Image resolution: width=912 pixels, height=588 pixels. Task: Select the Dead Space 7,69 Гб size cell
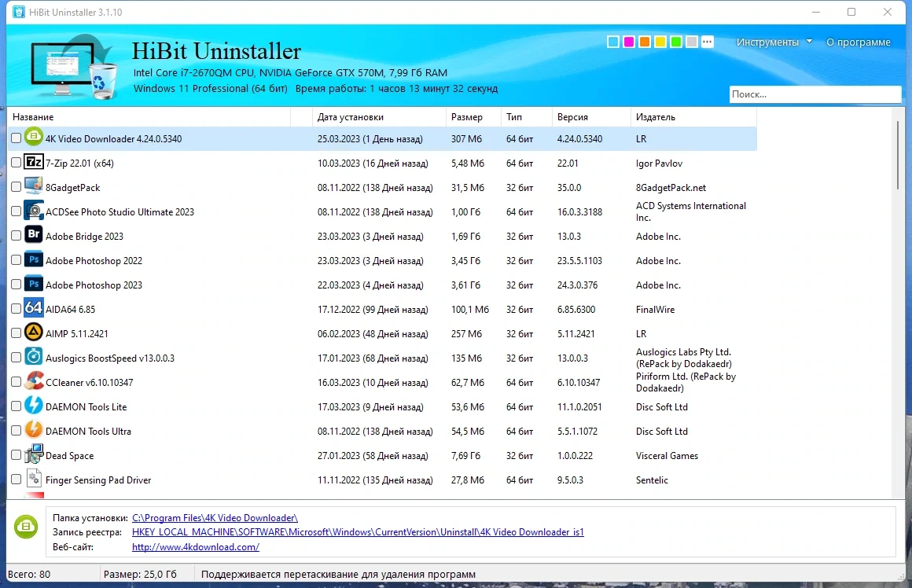click(x=466, y=455)
